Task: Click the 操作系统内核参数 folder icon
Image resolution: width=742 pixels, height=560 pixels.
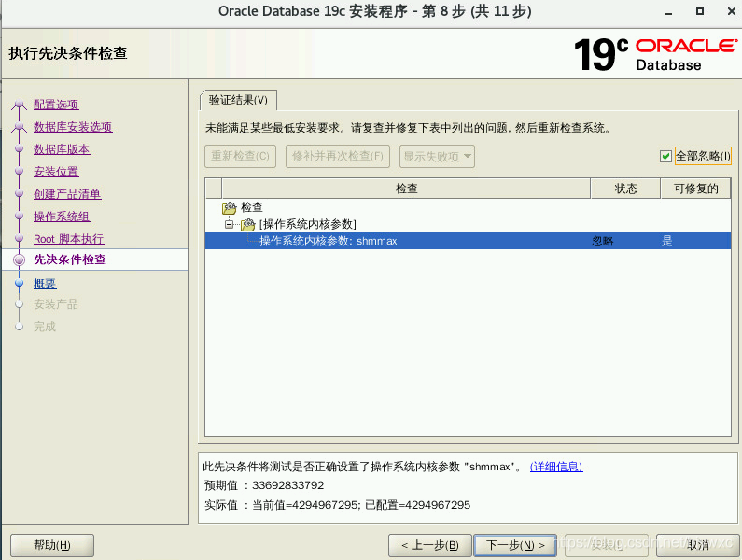Action: tap(248, 224)
